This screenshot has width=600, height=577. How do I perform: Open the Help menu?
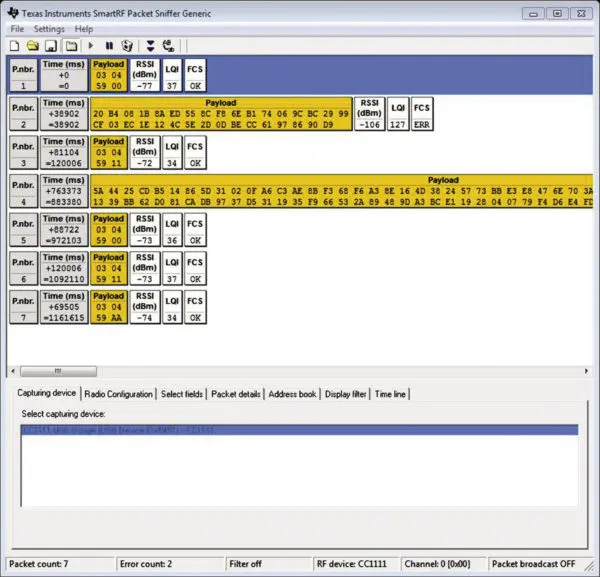click(x=83, y=29)
